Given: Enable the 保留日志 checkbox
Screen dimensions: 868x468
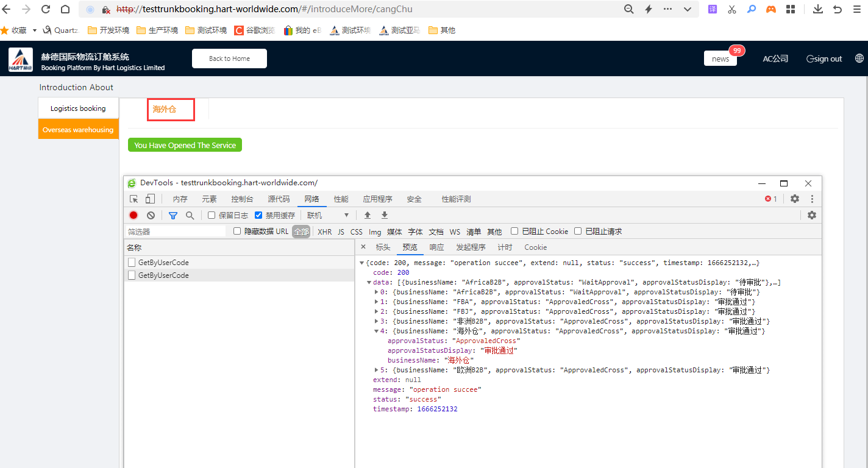Looking at the screenshot, I should coord(212,215).
